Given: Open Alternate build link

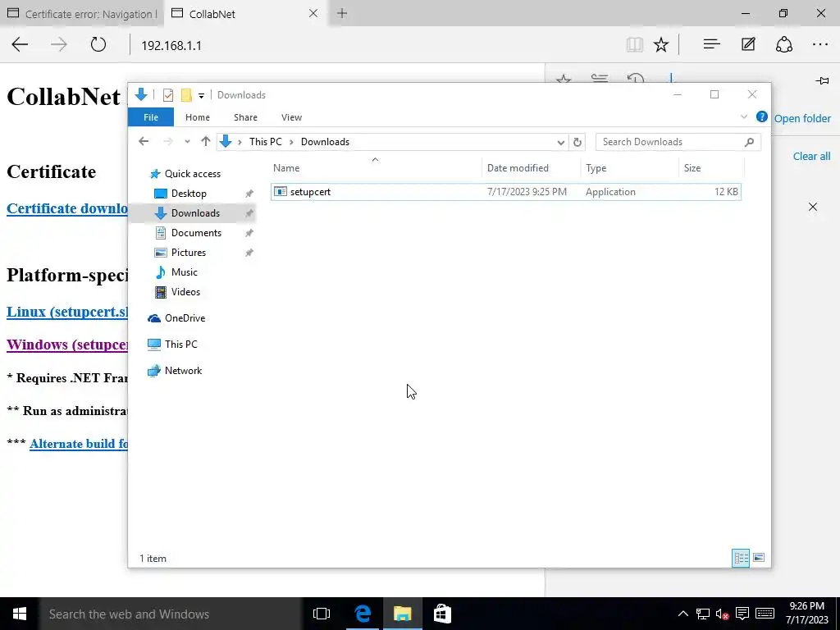Looking at the screenshot, I should [x=79, y=444].
